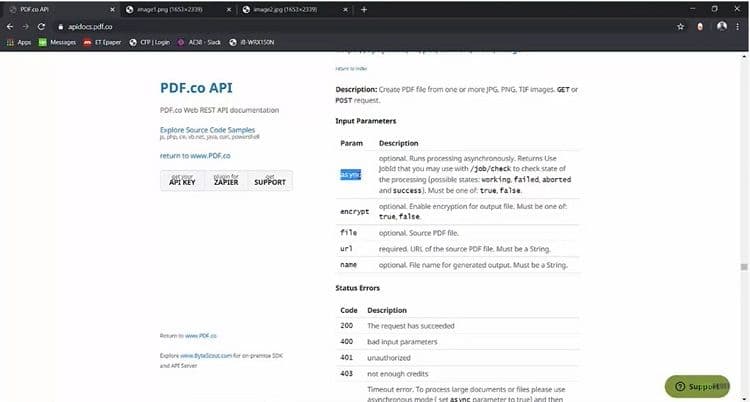This screenshot has height=402, width=750.
Task: Open the AC38 - Slack bookmark
Action: pos(198,42)
